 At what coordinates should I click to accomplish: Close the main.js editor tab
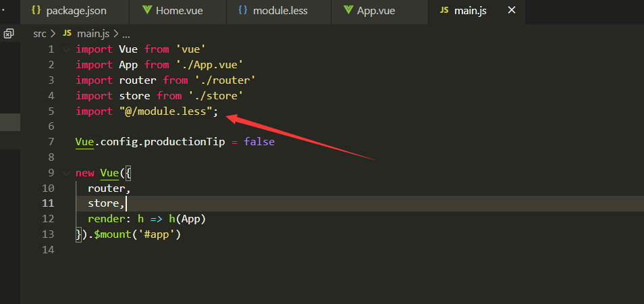pos(511,11)
